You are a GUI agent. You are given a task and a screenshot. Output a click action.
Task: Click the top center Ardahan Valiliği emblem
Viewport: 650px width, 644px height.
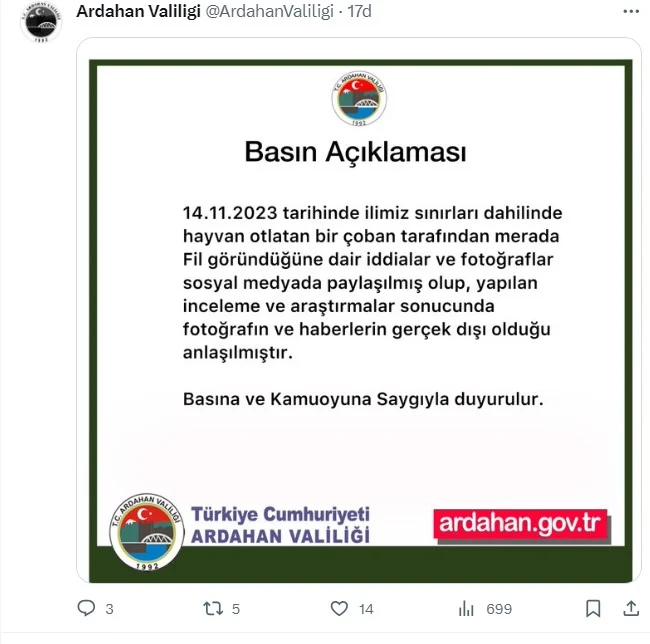pyautogui.click(x=359, y=98)
